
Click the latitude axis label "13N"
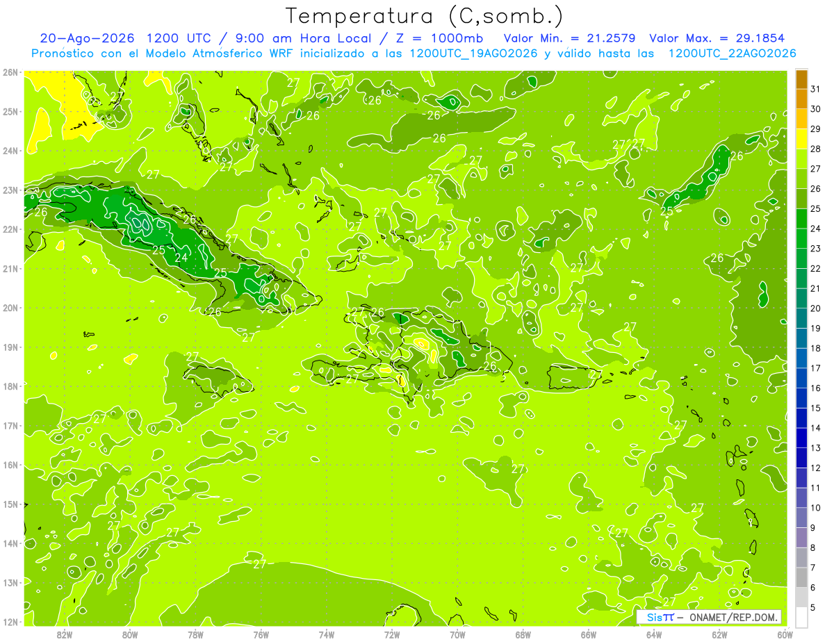[x=10, y=583]
